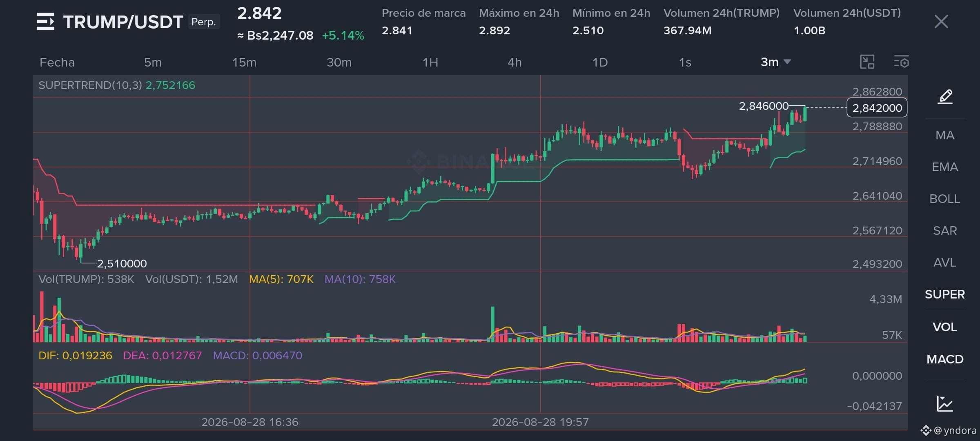
Task: Disable the MACD indicator
Action: [x=945, y=359]
